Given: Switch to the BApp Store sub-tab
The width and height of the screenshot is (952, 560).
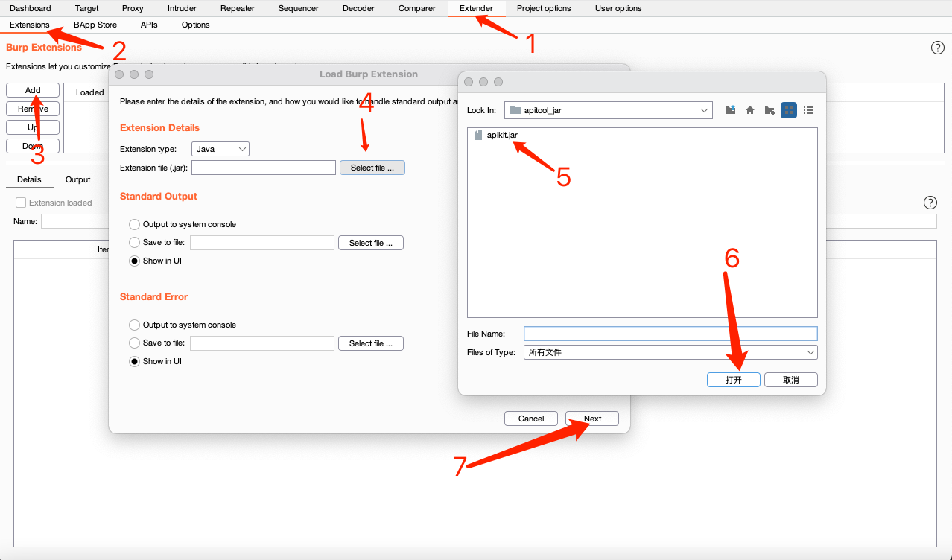Looking at the screenshot, I should click(x=95, y=25).
